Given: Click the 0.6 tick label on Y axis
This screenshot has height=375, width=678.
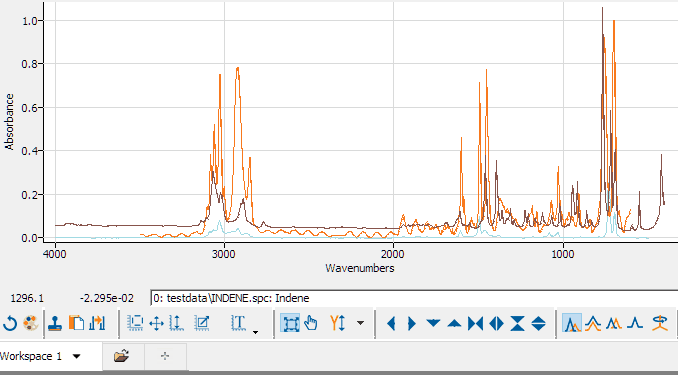Looking at the screenshot, I should click(30, 108).
